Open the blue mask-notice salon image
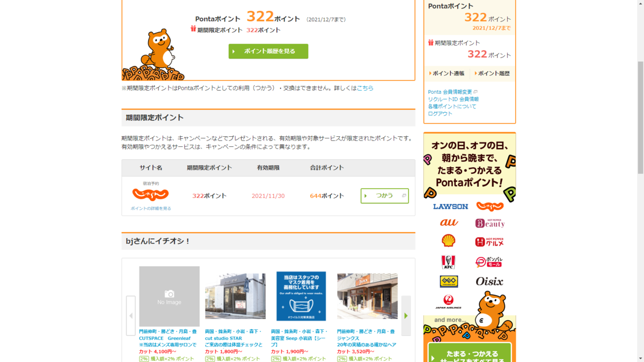 (301, 296)
